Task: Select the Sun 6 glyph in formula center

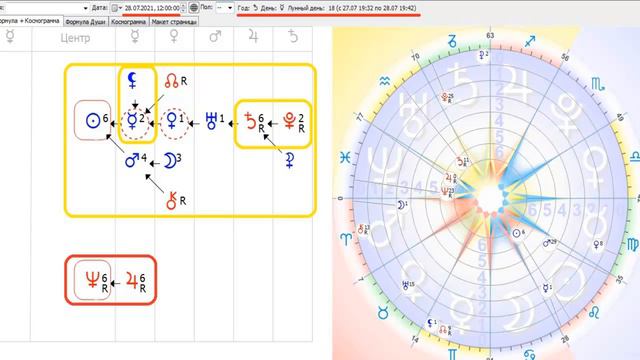Action: [97, 120]
